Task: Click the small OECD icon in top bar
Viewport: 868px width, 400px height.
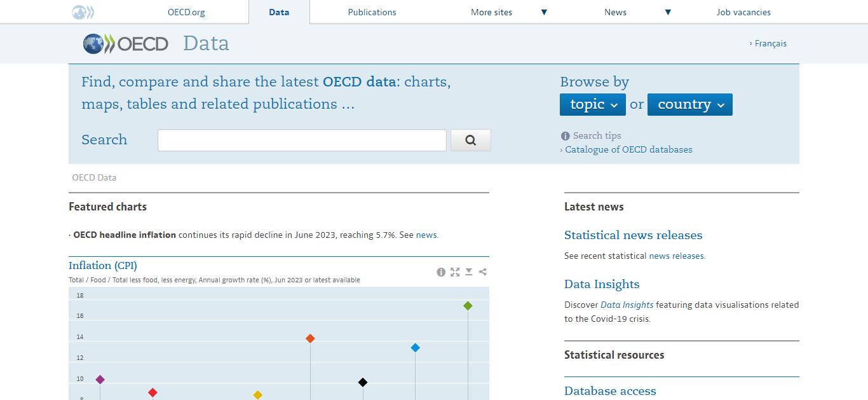Action: point(83,12)
